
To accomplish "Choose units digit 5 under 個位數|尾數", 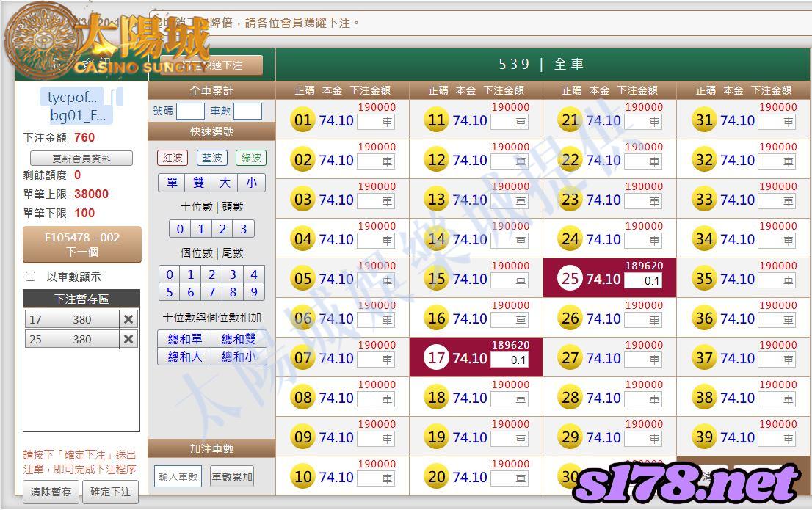I will (x=170, y=292).
